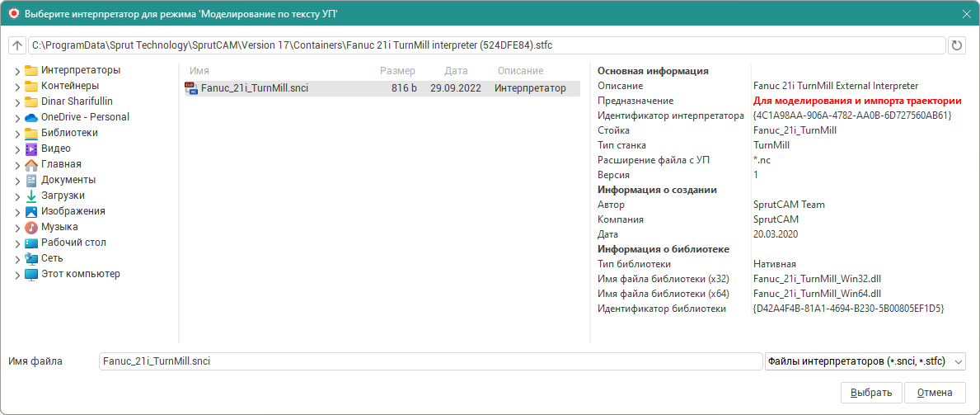This screenshot has height=415, width=980.
Task: Click the Fanuc_21i_TurnMill.snci file icon
Action: coord(191,88)
